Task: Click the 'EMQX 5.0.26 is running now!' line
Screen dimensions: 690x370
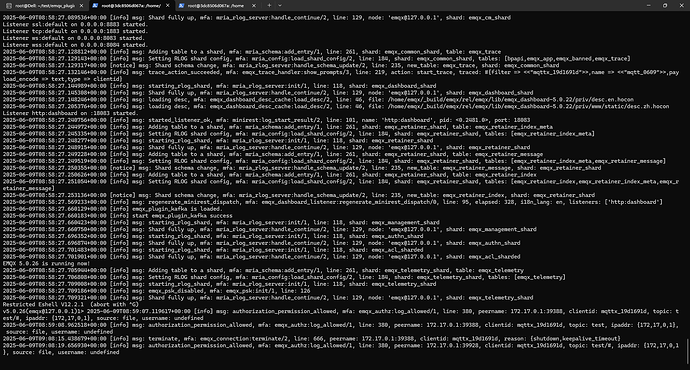Action: point(46,264)
